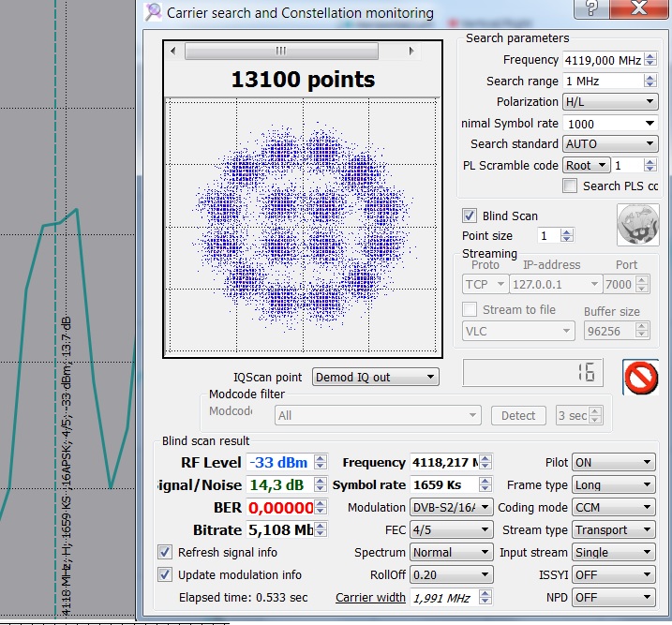
Task: Open the ISSYI OFF dropdown
Action: coord(614,574)
